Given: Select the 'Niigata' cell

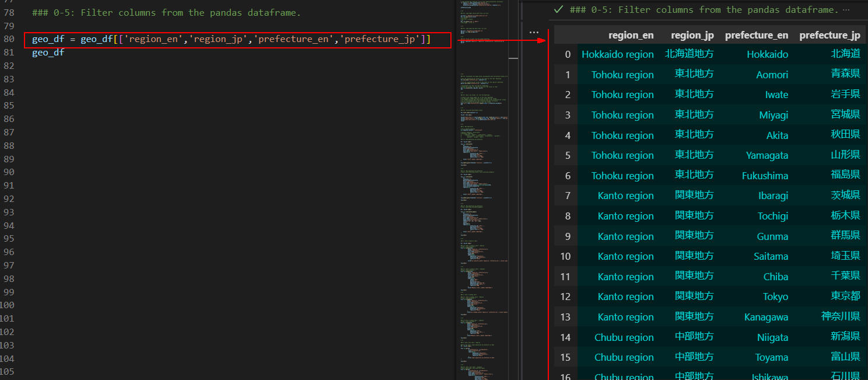Looking at the screenshot, I should click(772, 337).
